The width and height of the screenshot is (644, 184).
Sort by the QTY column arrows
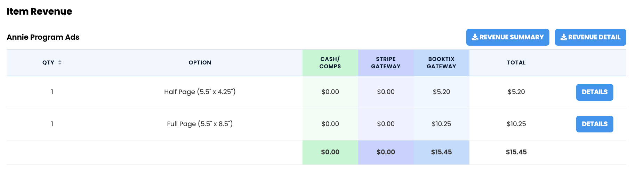point(60,63)
